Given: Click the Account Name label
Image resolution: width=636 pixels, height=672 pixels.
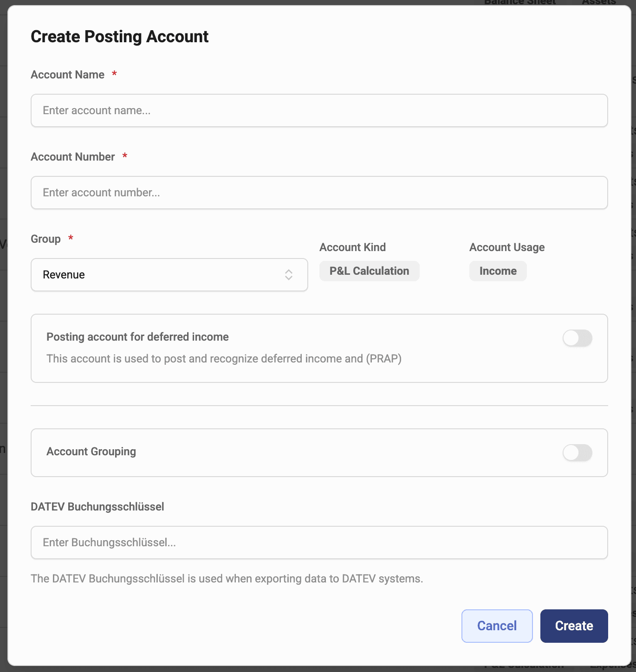Looking at the screenshot, I should point(68,75).
